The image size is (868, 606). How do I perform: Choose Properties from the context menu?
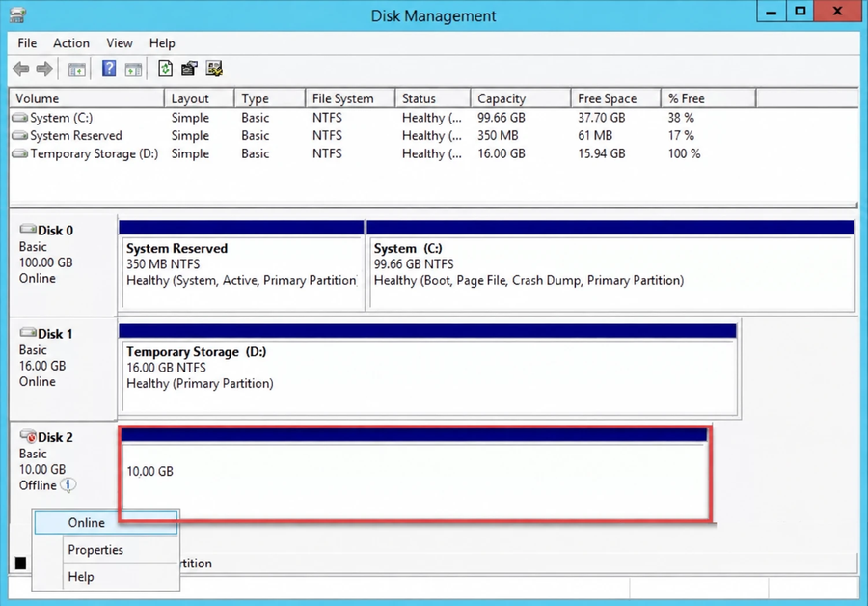[106, 549]
